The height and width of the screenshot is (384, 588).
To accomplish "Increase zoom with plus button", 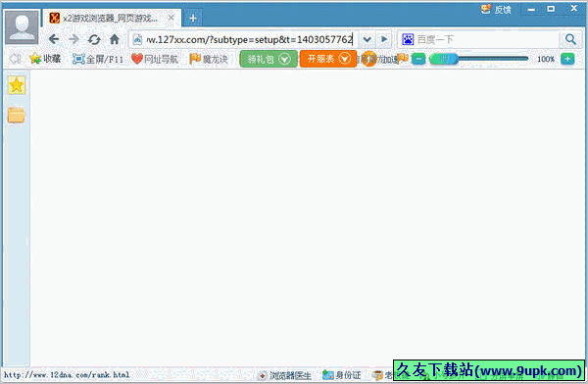I will (x=567, y=59).
